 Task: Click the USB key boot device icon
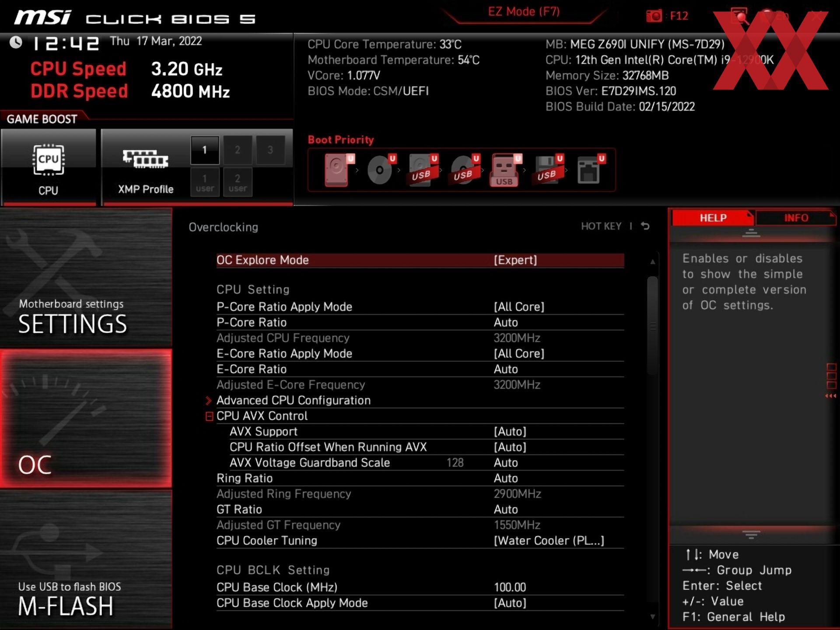506,170
